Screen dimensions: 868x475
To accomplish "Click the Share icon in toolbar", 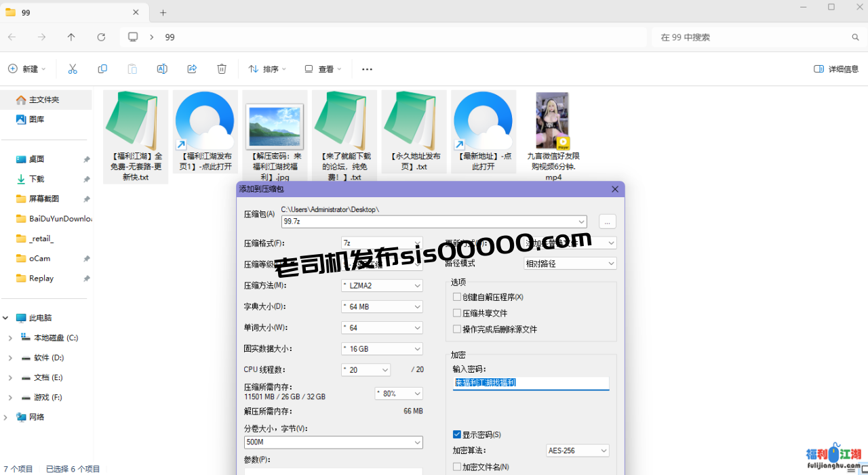I will [192, 69].
